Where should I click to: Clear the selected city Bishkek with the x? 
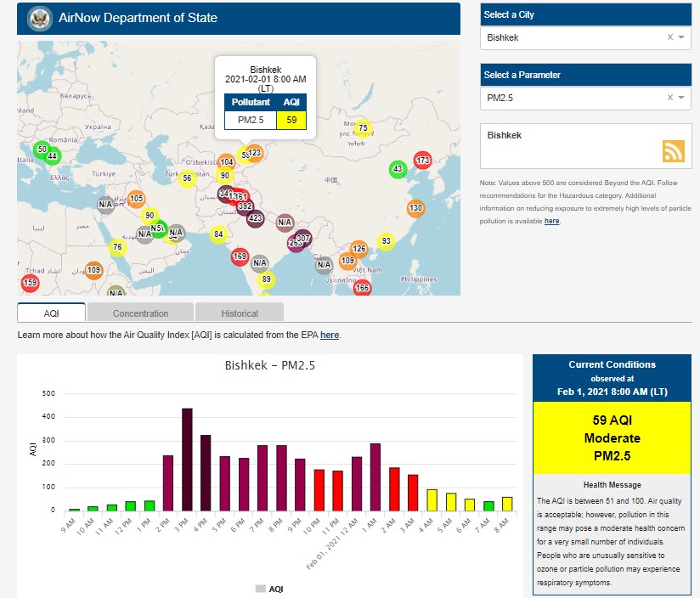point(669,37)
